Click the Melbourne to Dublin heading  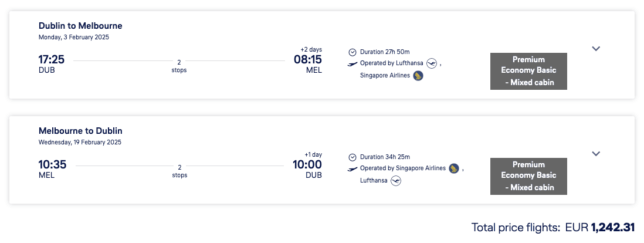80,131
